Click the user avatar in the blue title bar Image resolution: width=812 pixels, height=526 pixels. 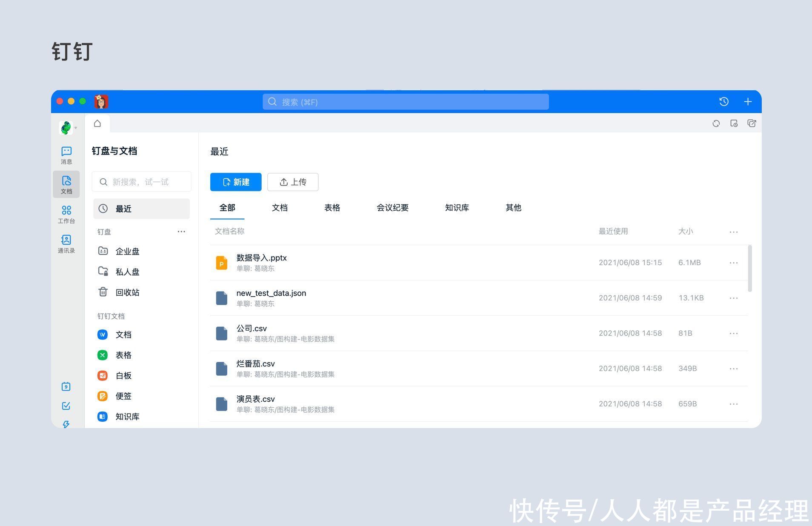tap(101, 102)
